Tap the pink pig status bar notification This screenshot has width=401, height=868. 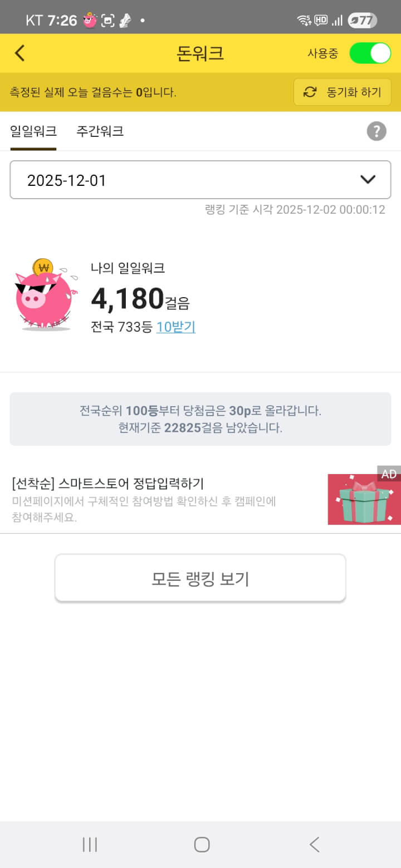pos(90,21)
